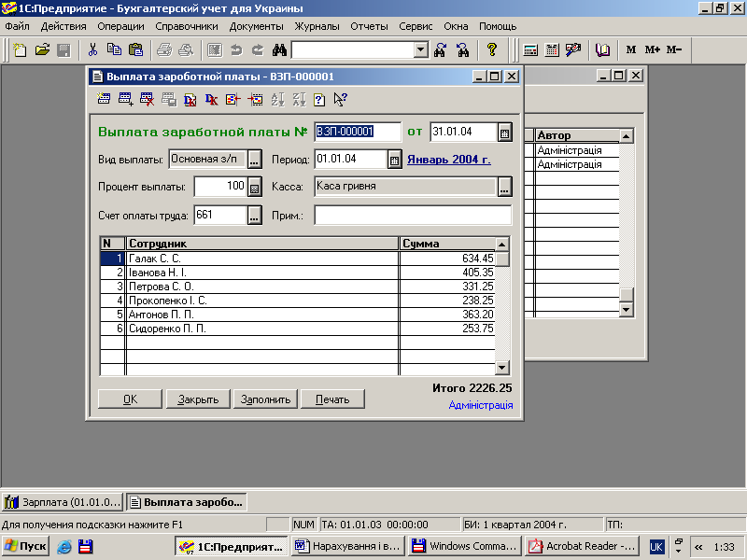Viewport: 747px width, 560px height.
Task: Open the Syntax helper book icon
Action: (602, 49)
